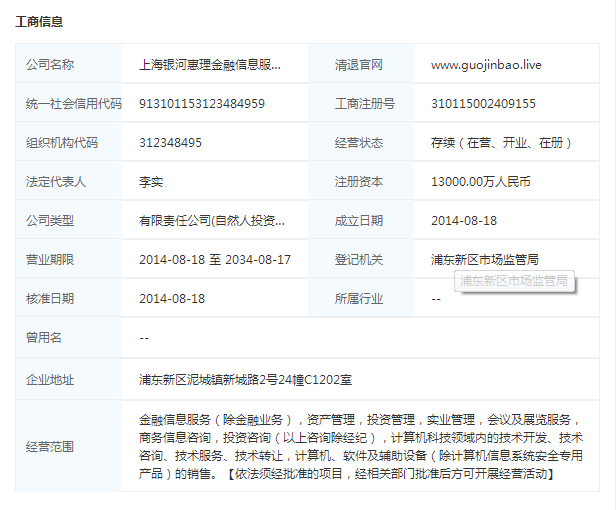Viewport: 616px width, 510px height.
Task: Click legal representative name 李实
Action: click(151, 182)
